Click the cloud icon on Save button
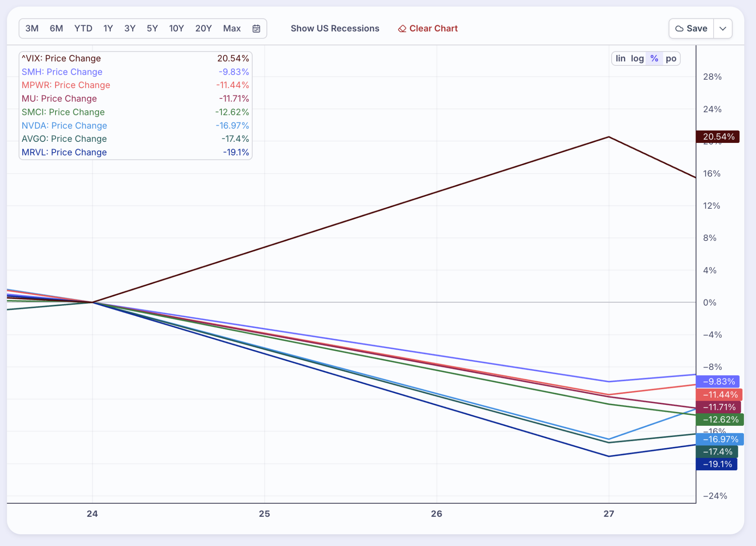Viewport: 756px width, 546px height. tap(679, 29)
